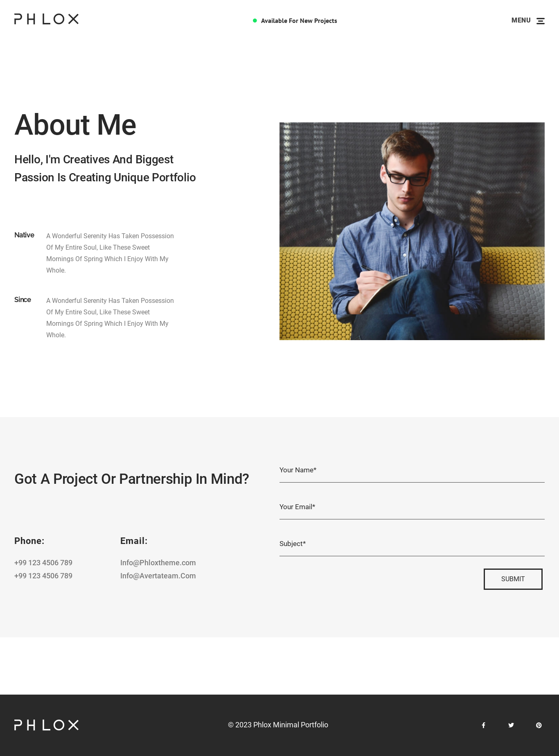The width and height of the screenshot is (559, 756).
Task: Click the Info@Phloxtheme.com email link
Action: coord(158,563)
